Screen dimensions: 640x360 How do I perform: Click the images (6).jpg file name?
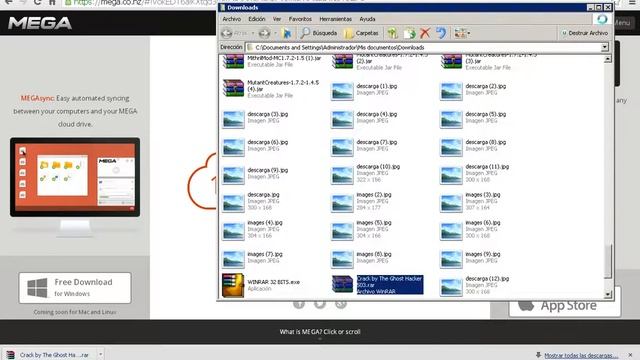[482, 223]
